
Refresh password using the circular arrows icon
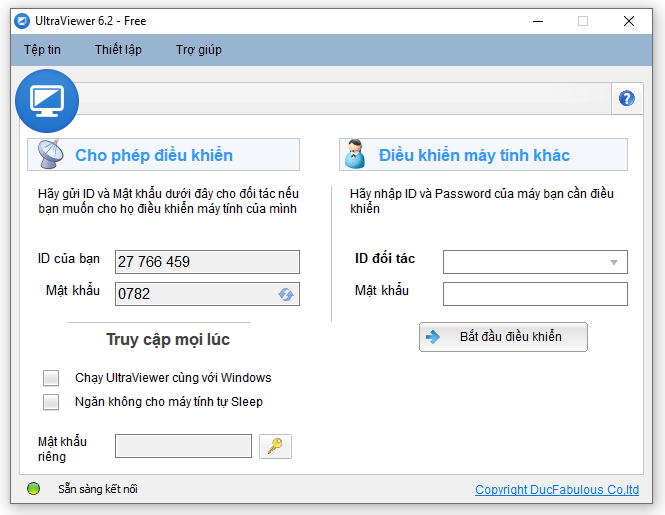(x=286, y=294)
